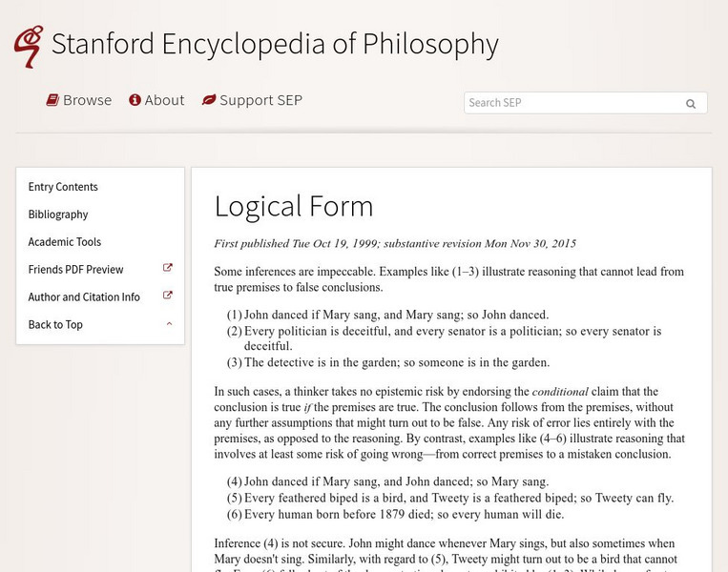Open external link icon beside Friends PDF Preview
728x572 pixels.
[x=168, y=268]
